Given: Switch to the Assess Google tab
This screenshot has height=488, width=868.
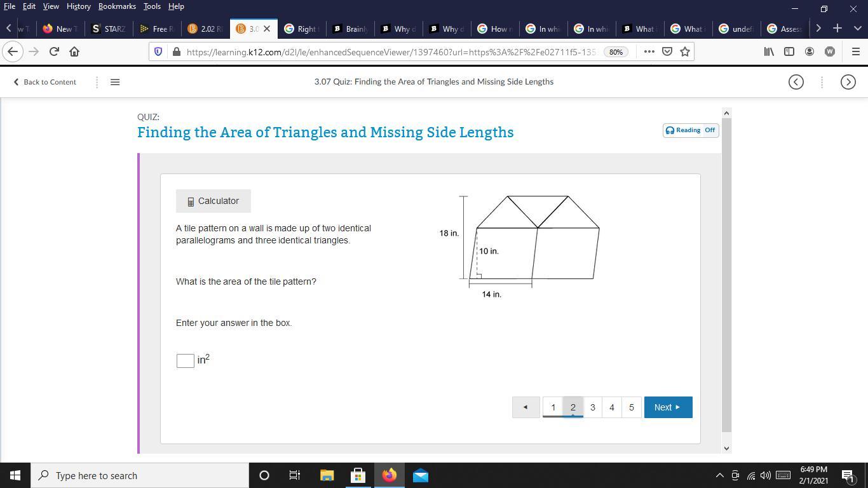Looking at the screenshot, I should pyautogui.click(x=785, y=29).
